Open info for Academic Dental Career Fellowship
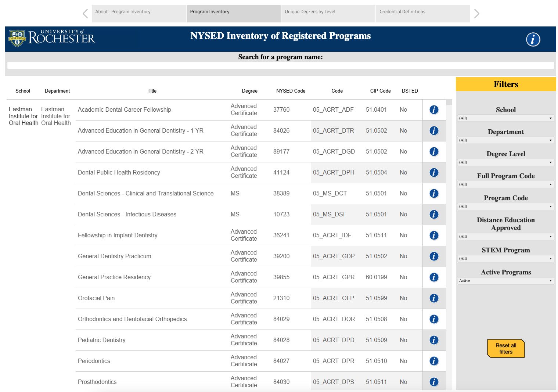The image size is (558, 392). (434, 109)
